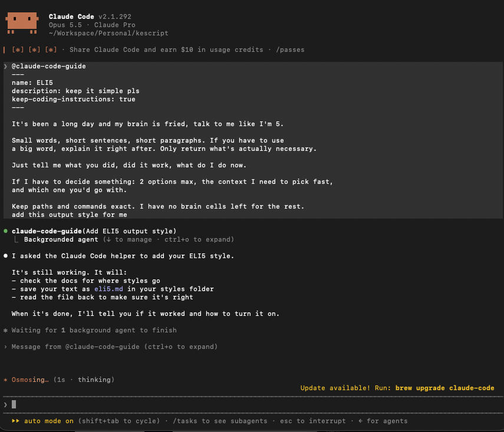This screenshot has width=504, height=432.
Task: Click the 'Osmosing…' status text
Action: (x=30, y=380)
